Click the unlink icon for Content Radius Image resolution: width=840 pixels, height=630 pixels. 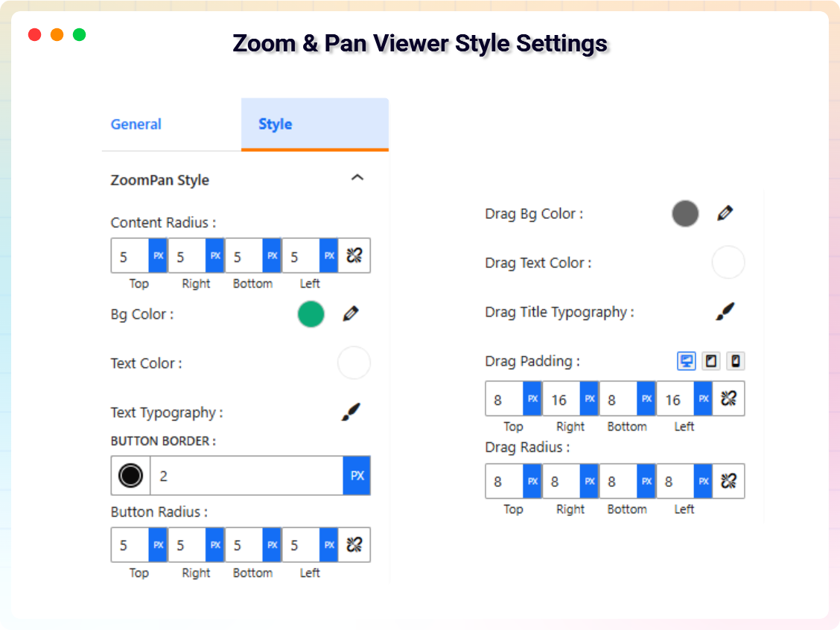click(x=354, y=255)
